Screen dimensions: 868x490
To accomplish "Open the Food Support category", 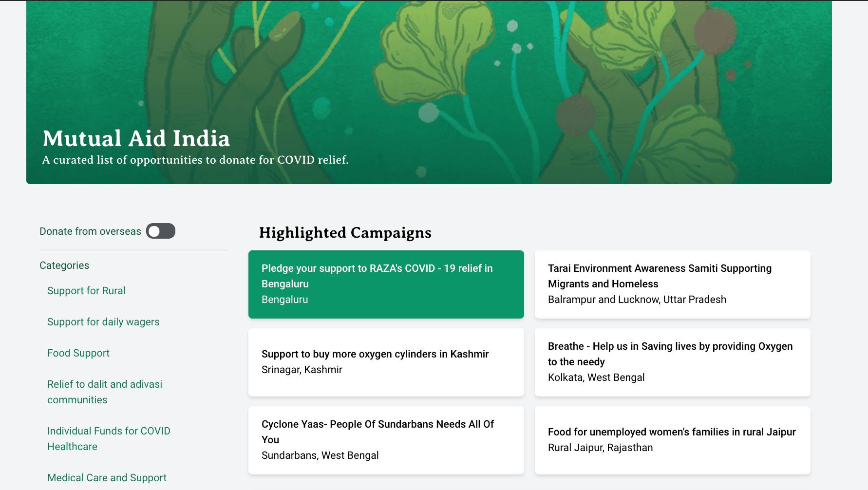I will (x=78, y=353).
